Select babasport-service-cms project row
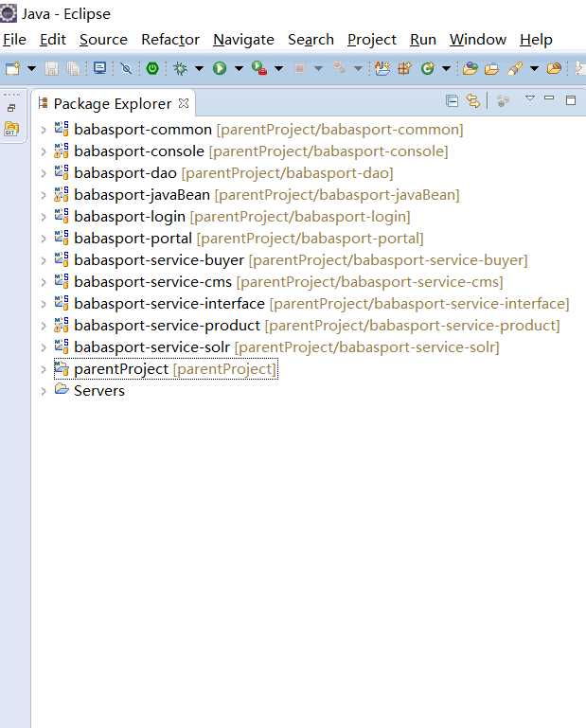The image size is (586, 728). click(x=278, y=282)
